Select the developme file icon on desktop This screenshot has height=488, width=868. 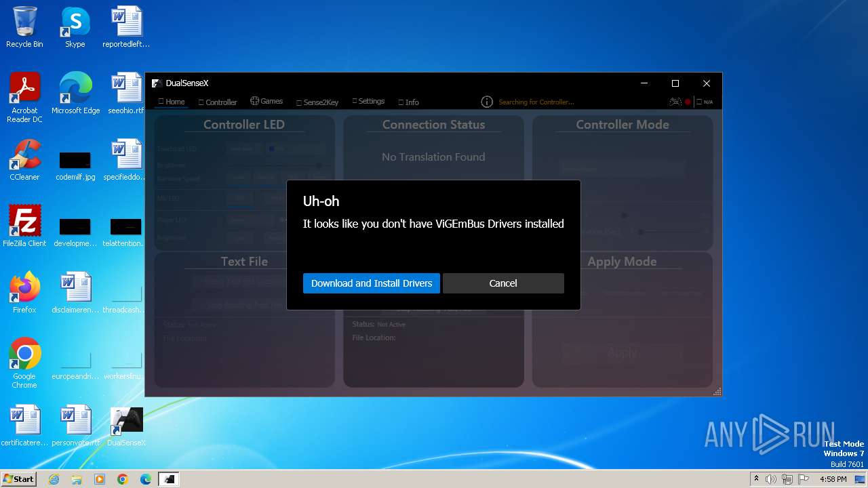[x=75, y=231]
